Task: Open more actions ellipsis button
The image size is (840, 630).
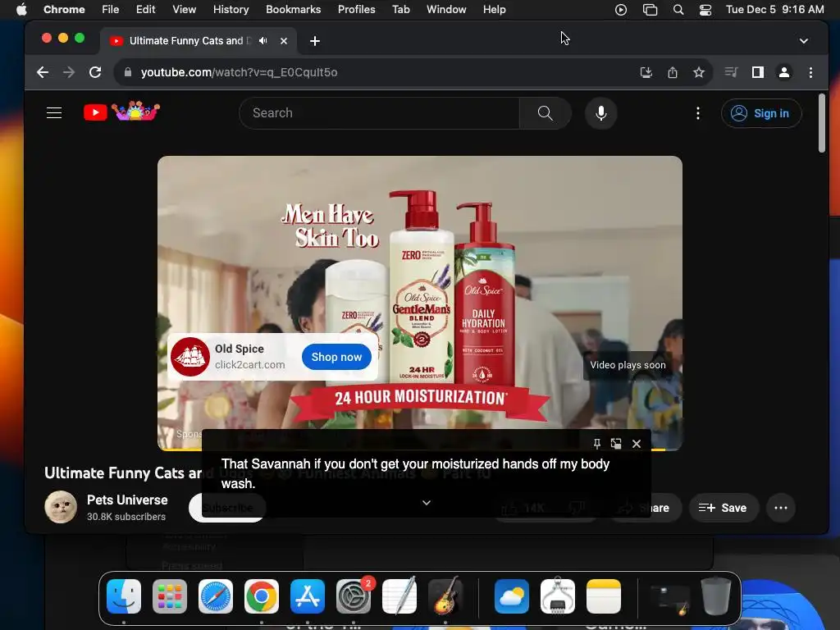Action: tap(781, 508)
